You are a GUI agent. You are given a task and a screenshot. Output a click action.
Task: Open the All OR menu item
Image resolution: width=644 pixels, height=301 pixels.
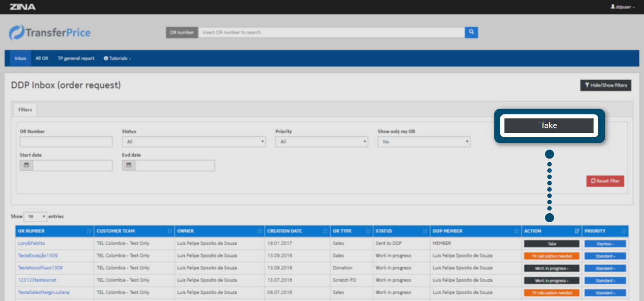pos(42,59)
